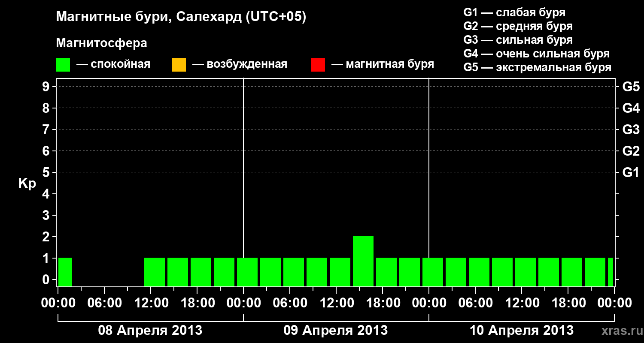Click the 'G2' right axis label
Viewport: 644px width, 343px height.
pos(631,151)
